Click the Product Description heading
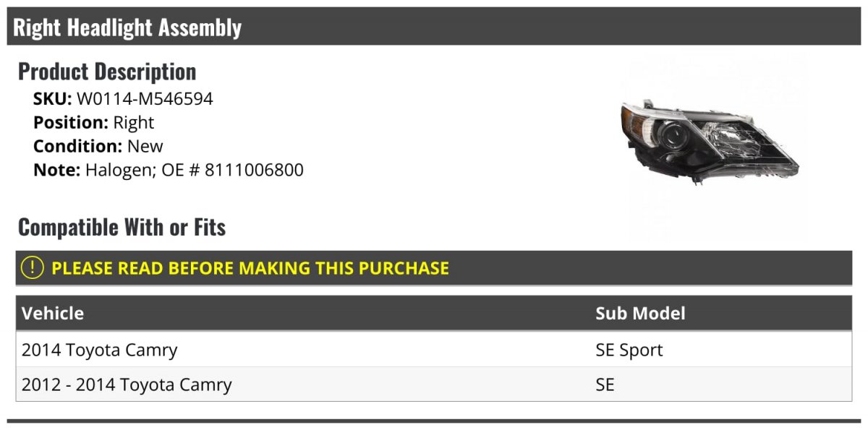868x430 pixels. 107,72
